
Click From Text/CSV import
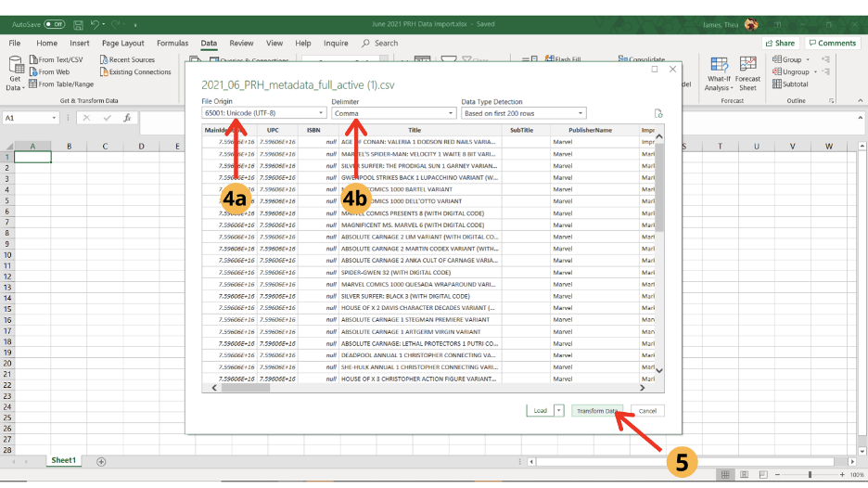56,59
